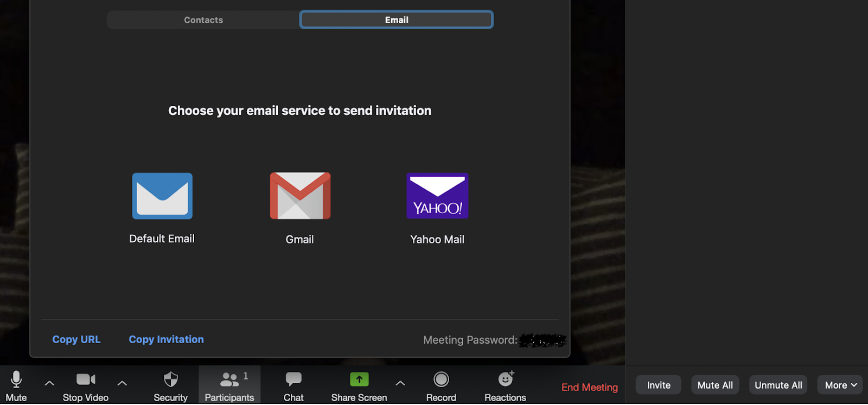Viewport: 868px width, 405px height.
Task: Open the Reactions smiley menu
Action: 505,385
